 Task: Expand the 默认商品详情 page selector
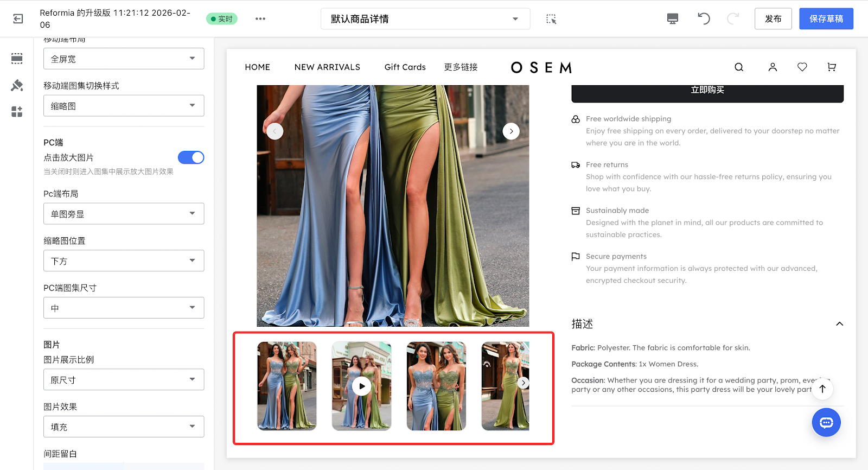[425, 19]
